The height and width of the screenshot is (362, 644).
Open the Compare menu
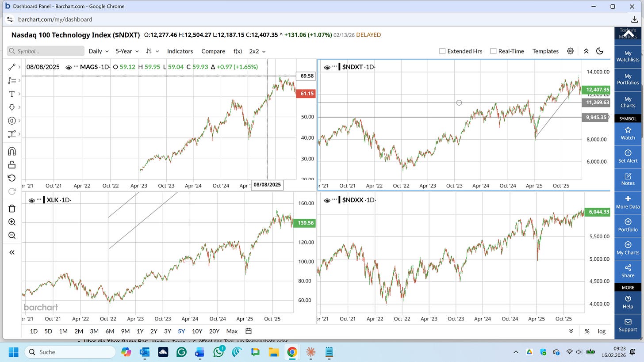(x=213, y=51)
